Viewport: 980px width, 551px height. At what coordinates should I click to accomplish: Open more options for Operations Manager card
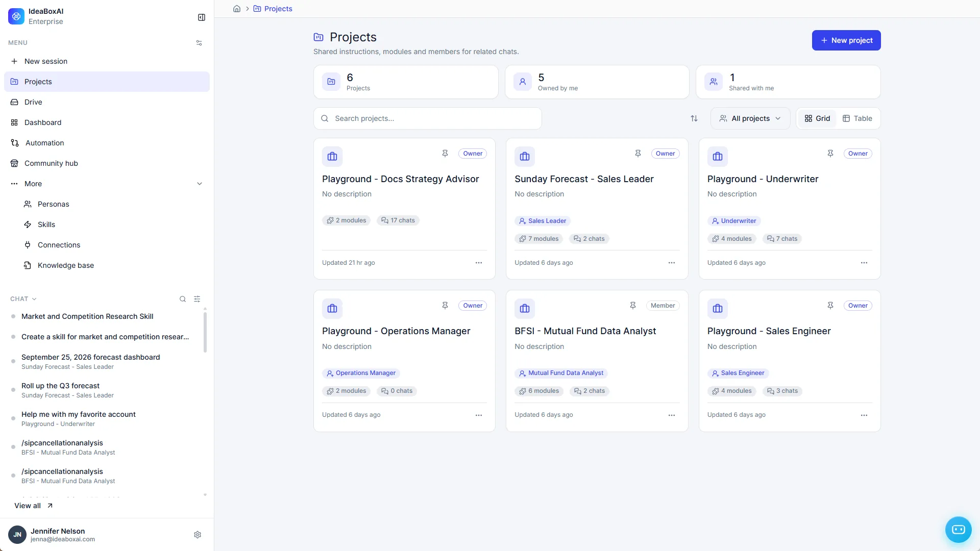[479, 415]
